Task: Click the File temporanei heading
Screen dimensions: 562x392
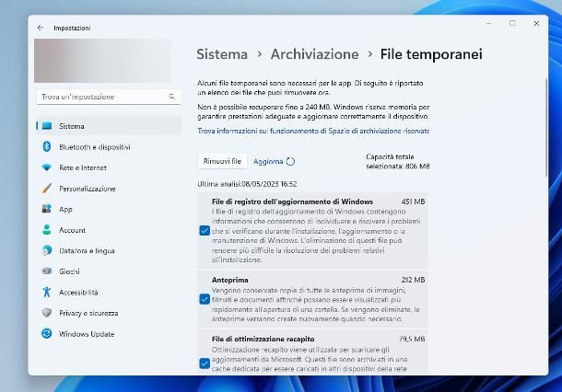Action: (431, 54)
